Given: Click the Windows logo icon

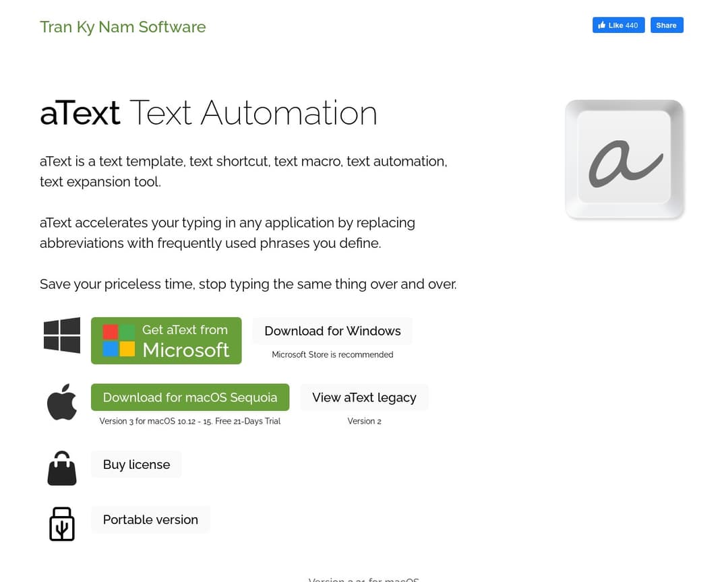Looking at the screenshot, I should [61, 335].
